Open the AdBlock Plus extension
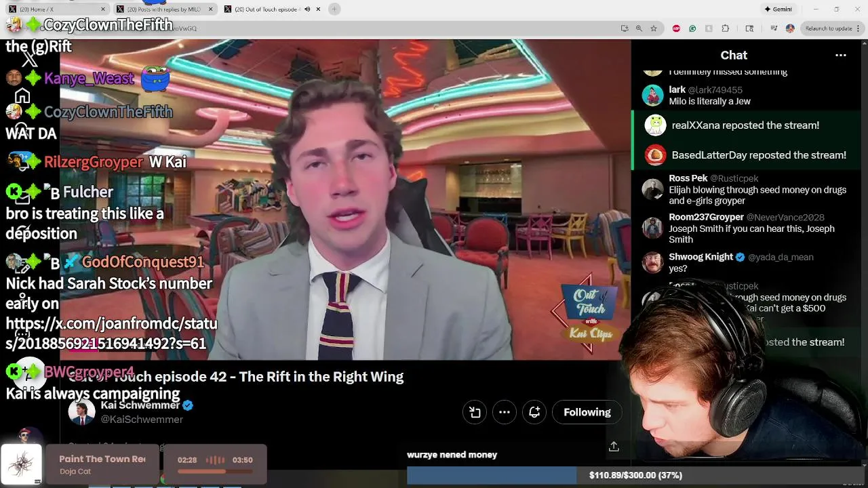 point(676,28)
